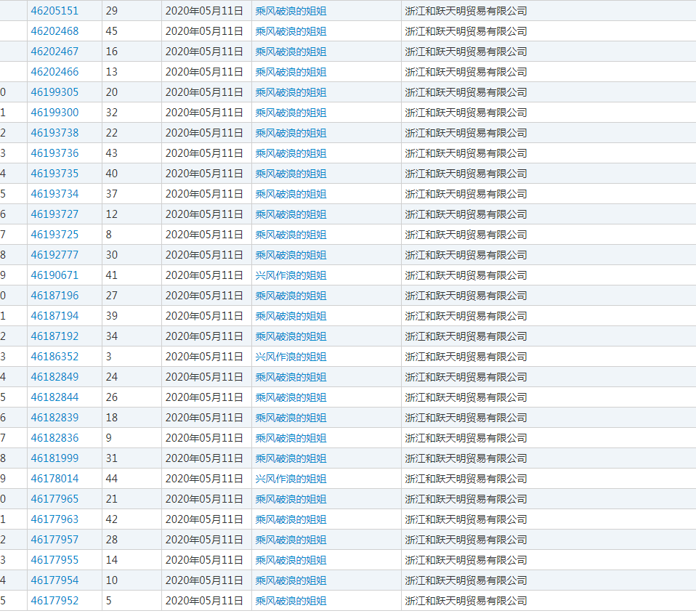The height and width of the screenshot is (616, 696).
Task: Open 兴风作浪的姐姐 link in row 46190671
Action: pos(291,275)
